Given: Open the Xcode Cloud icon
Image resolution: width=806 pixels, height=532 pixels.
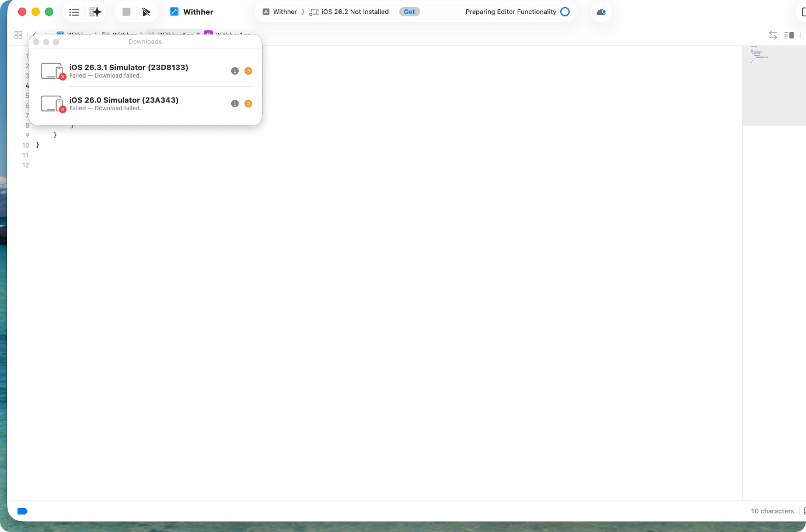Looking at the screenshot, I should [601, 12].
